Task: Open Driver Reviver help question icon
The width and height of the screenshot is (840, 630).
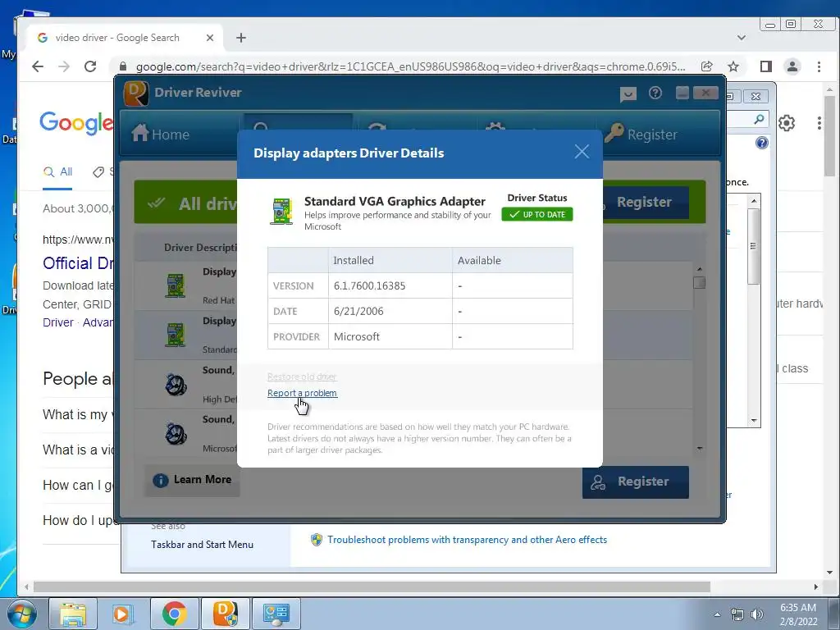Action: [x=655, y=93]
